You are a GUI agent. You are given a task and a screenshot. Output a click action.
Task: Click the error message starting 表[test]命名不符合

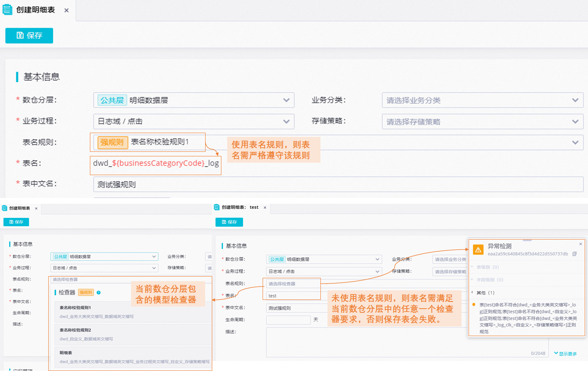(528, 318)
